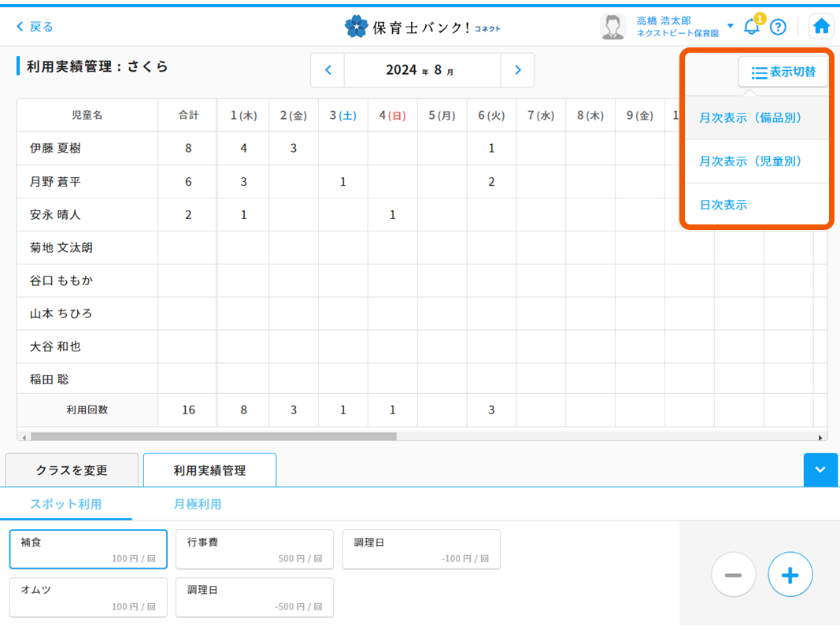Click the 表示切替 view switch icon
The width and height of the screenshot is (840, 630).
(783, 71)
